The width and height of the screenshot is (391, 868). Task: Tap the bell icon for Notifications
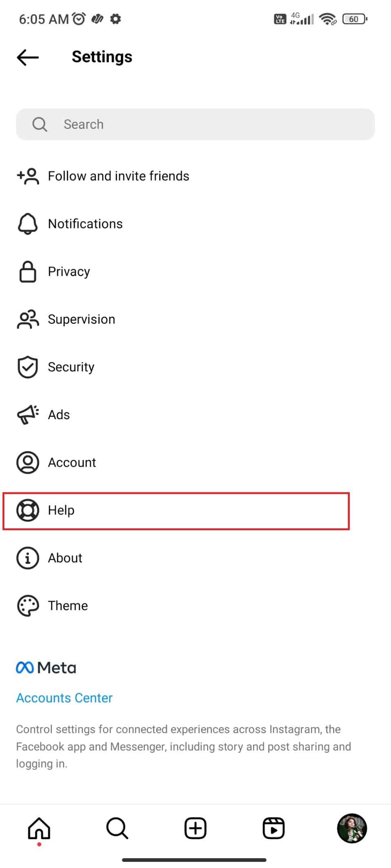28,224
